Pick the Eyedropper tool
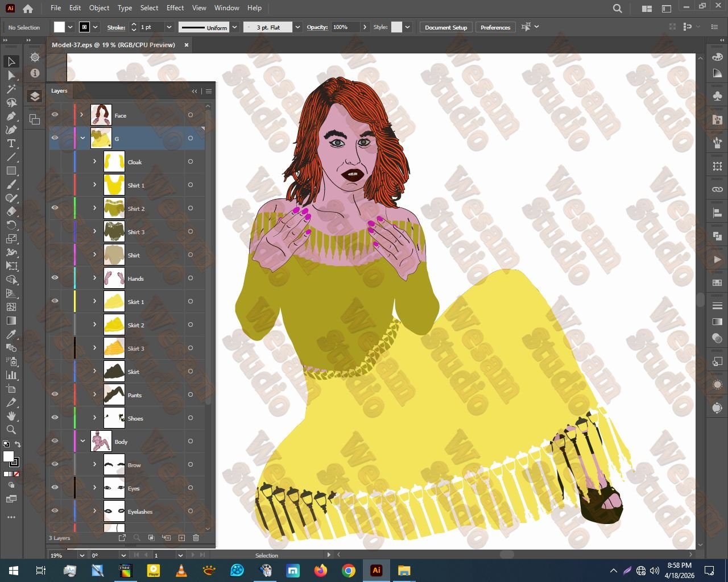Screen dimensions: 728x582 point(11,334)
